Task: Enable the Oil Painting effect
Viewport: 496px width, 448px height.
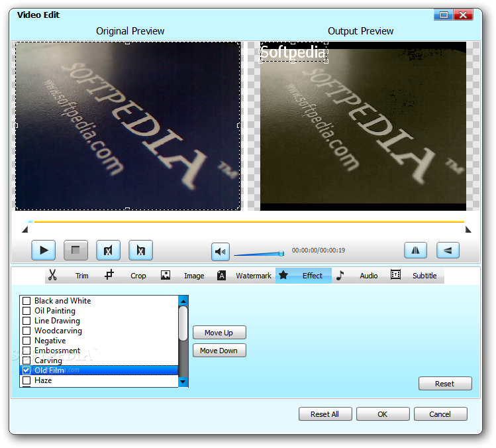Action: [26, 311]
